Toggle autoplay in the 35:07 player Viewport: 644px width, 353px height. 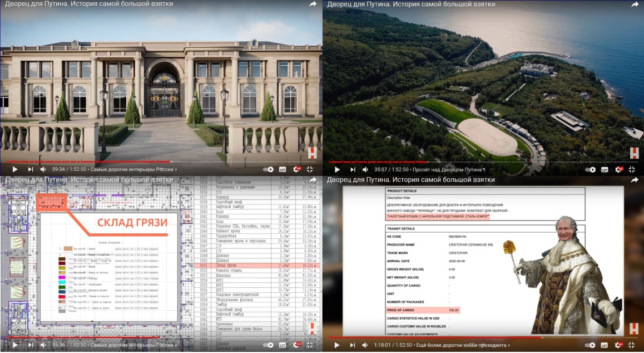(590, 169)
